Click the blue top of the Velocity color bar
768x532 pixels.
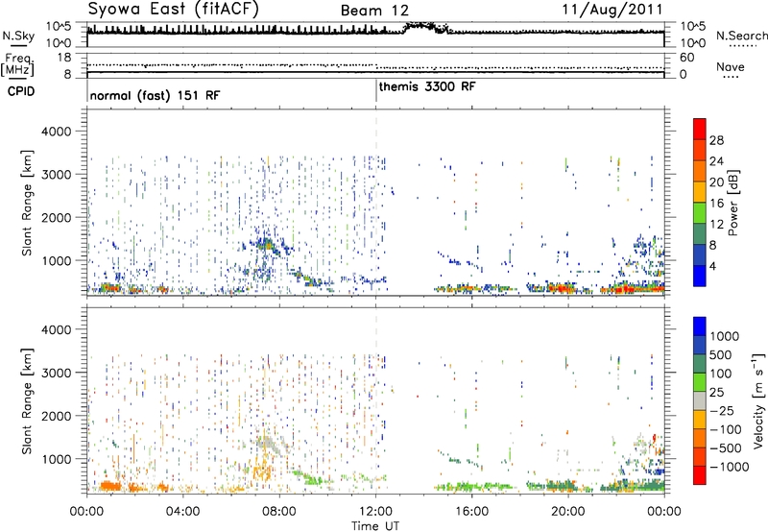700,326
